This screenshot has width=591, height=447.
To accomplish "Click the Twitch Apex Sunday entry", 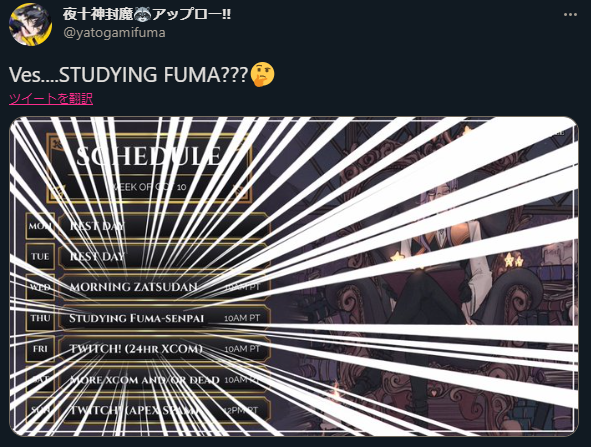I will click(x=135, y=410).
